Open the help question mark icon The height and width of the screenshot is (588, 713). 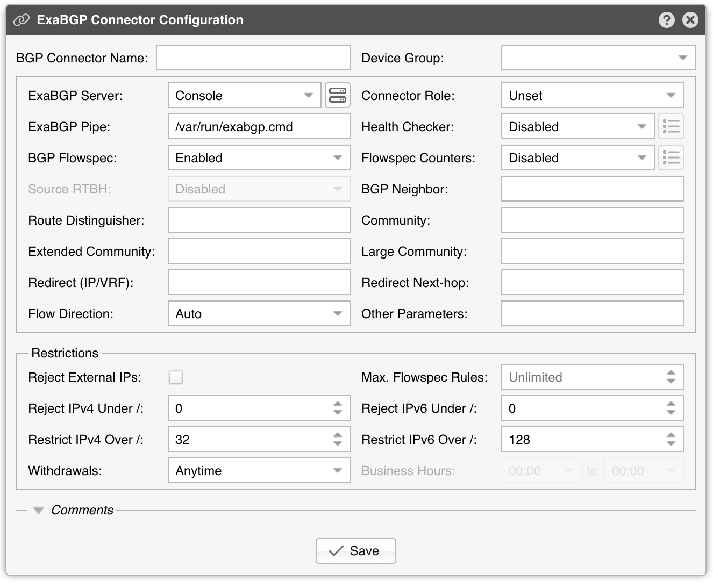pyautogui.click(x=666, y=20)
